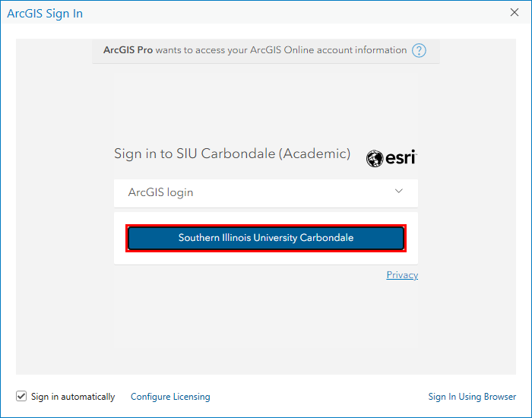Open the ArcGIS login section header
The height and width of the screenshot is (418, 532).
[266, 193]
